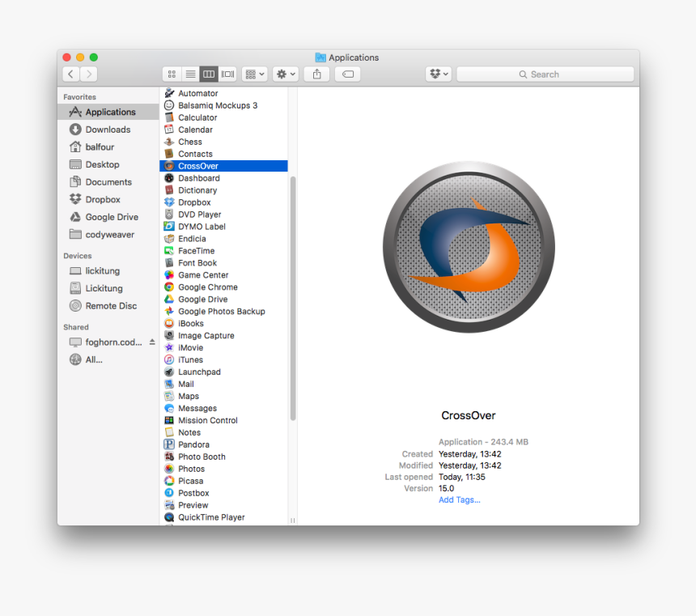
Task: Eject the foghorn shared device
Action: click(151, 342)
